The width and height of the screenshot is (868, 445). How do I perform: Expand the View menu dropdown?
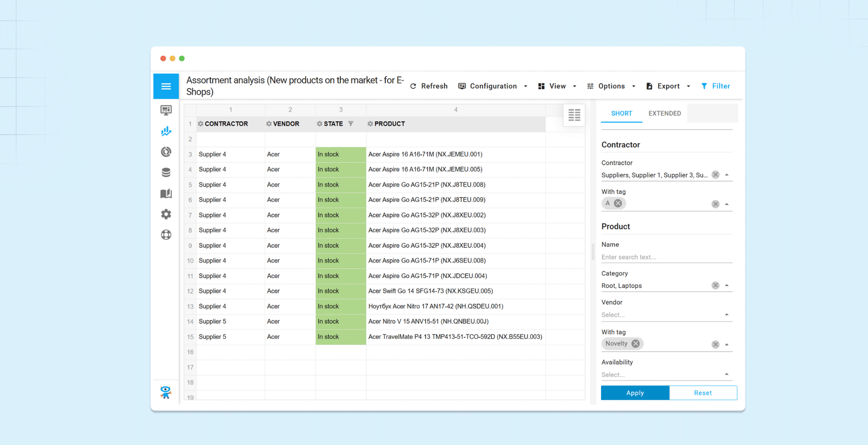point(575,86)
